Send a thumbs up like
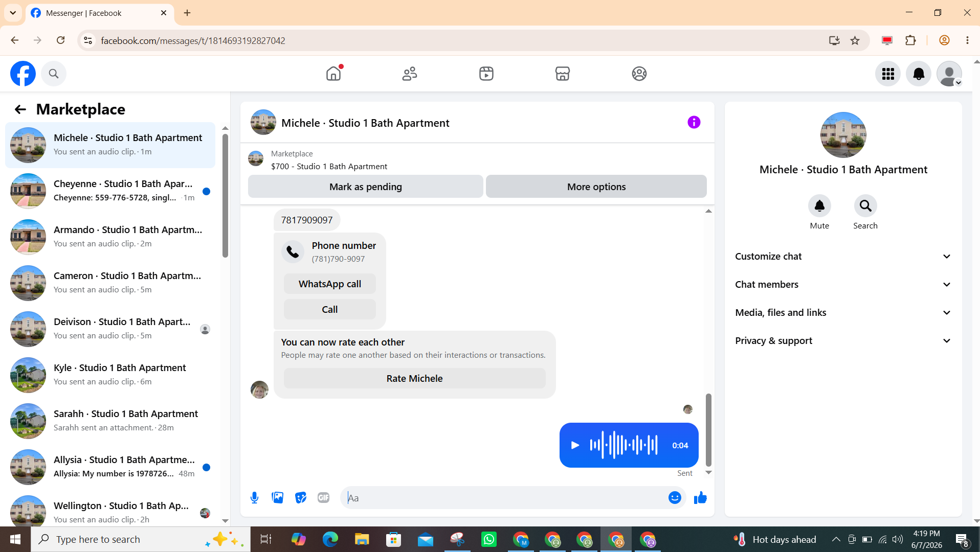980x552 pixels. [700, 498]
